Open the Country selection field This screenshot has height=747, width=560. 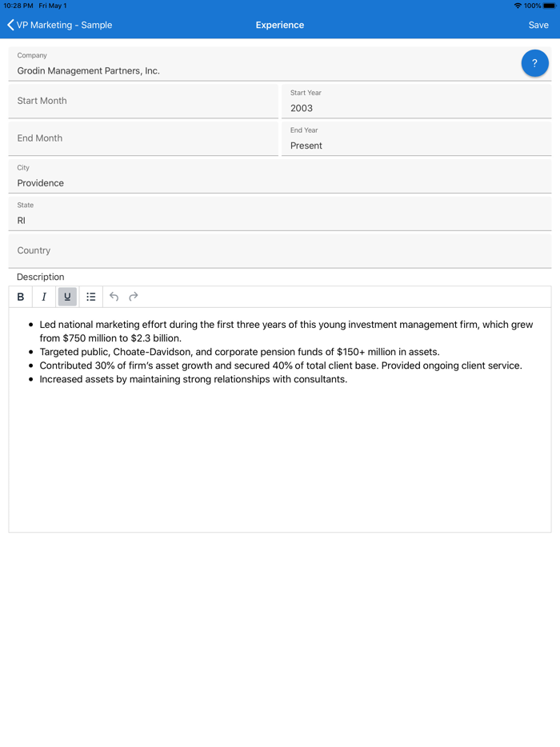pos(280,250)
